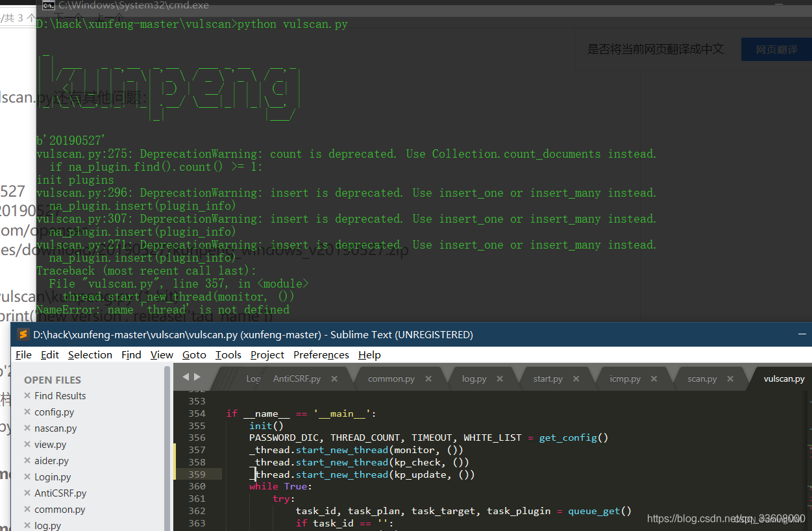The height and width of the screenshot is (531, 812).
Task: Go to next tab using right arrow
Action: tap(197, 377)
